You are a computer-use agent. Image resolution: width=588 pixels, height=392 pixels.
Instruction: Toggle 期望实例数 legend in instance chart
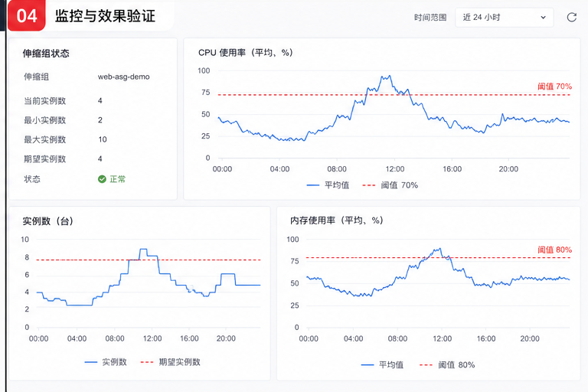point(170,362)
